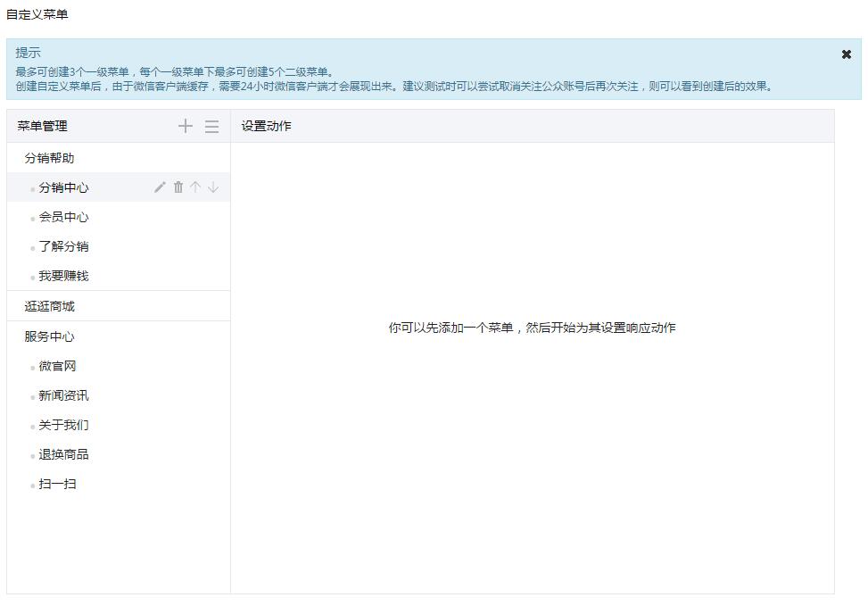868x606 pixels.
Task: Click the 设置动作 panel header
Action: point(266,126)
